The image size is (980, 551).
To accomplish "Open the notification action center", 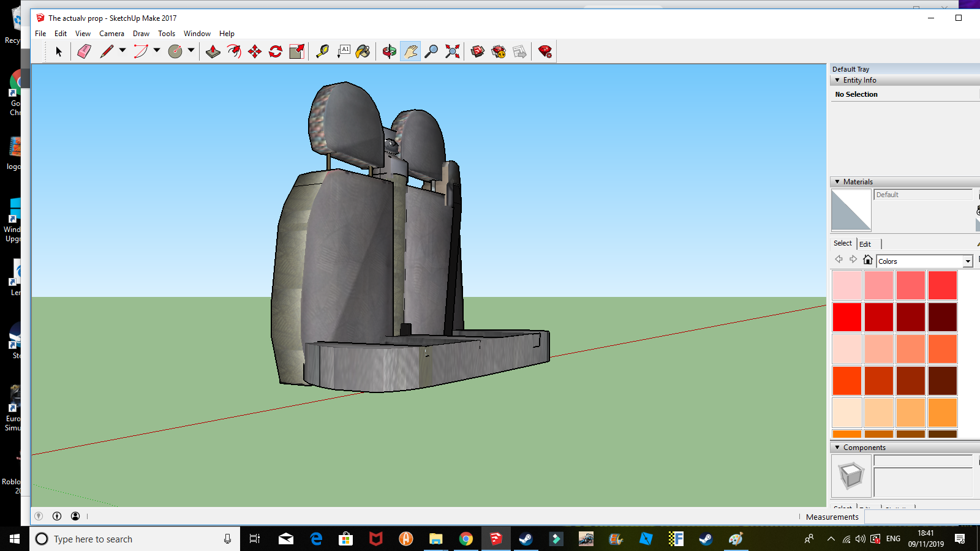I will click(960, 539).
